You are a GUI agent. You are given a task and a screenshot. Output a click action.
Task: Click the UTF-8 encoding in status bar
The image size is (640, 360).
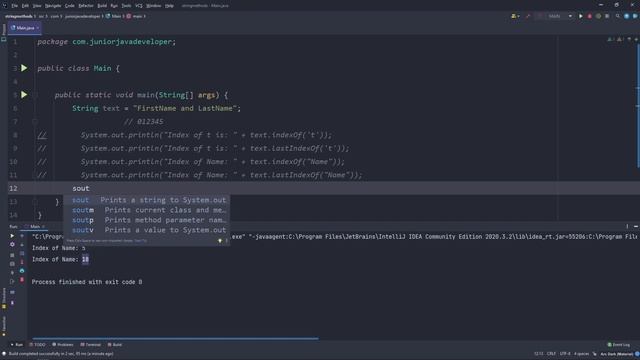click(565, 354)
